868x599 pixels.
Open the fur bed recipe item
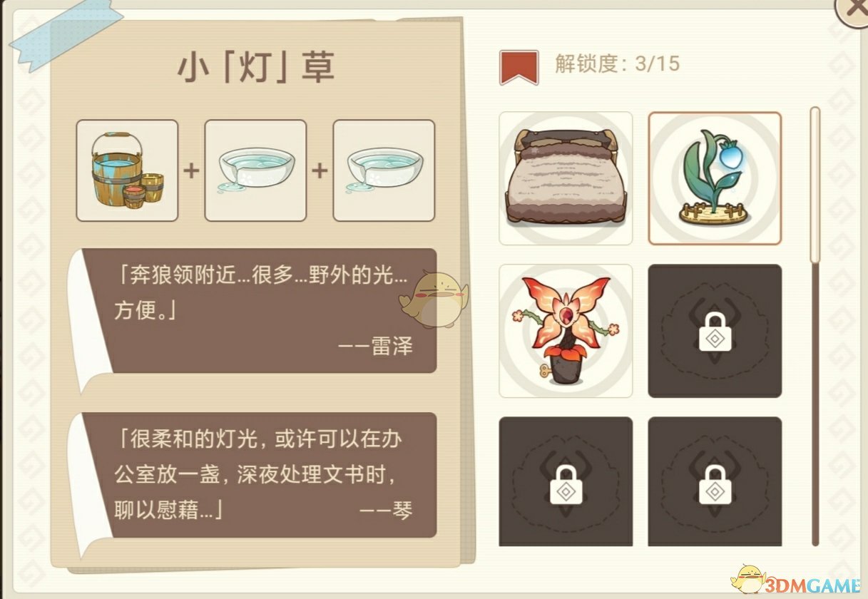coord(566,178)
